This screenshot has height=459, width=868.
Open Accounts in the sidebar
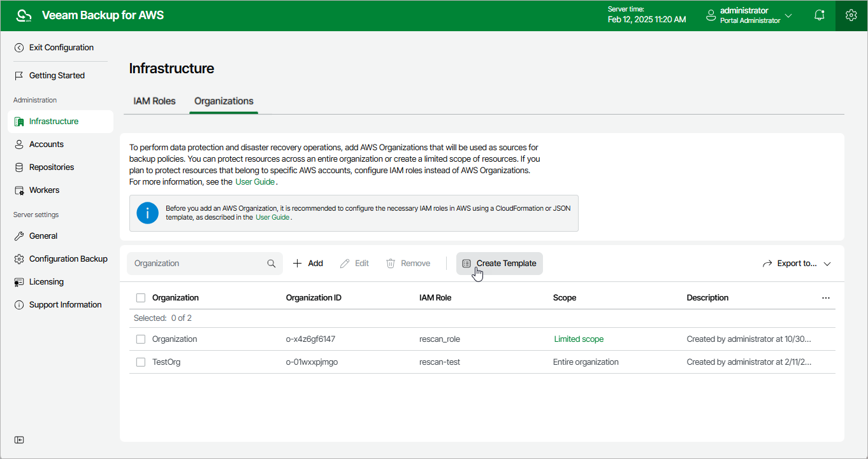coord(47,145)
